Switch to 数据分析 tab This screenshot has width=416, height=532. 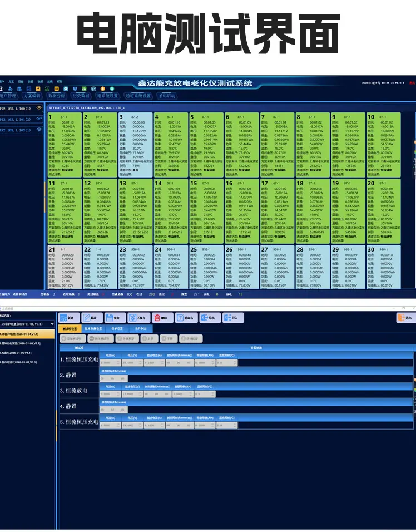tap(56, 96)
